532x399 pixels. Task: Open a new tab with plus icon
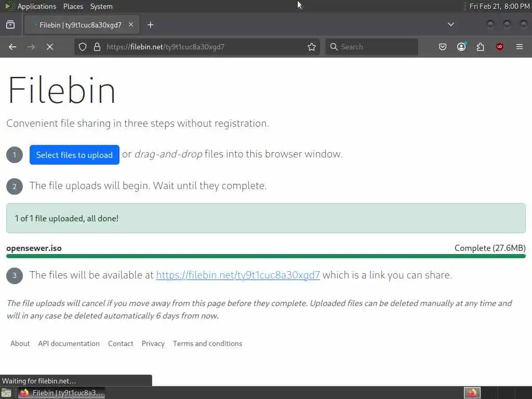(x=150, y=25)
